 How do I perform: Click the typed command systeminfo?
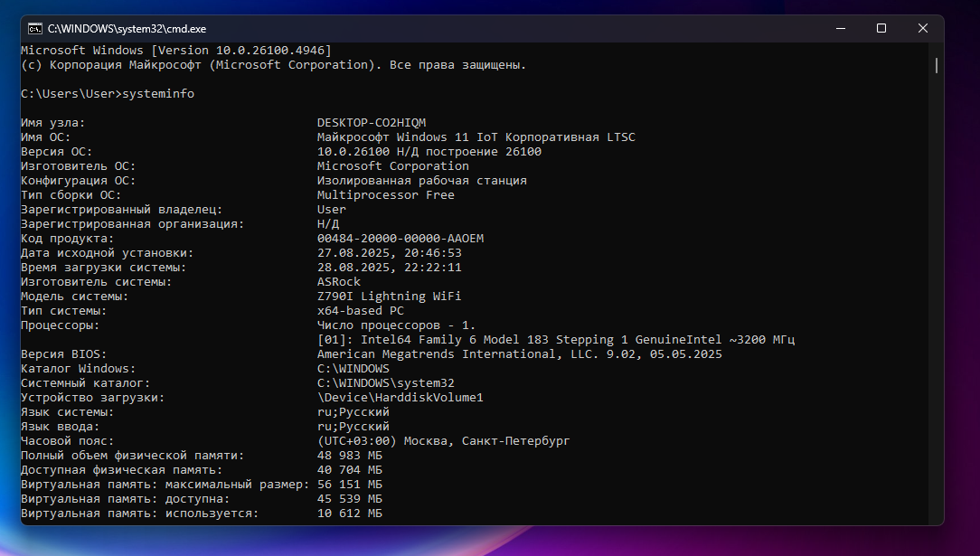158,94
